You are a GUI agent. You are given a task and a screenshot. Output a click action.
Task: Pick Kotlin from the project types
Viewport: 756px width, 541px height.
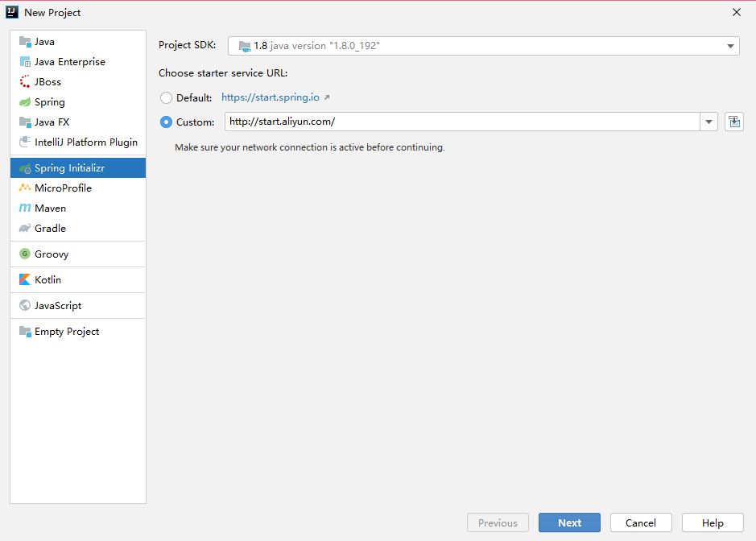[78, 279]
